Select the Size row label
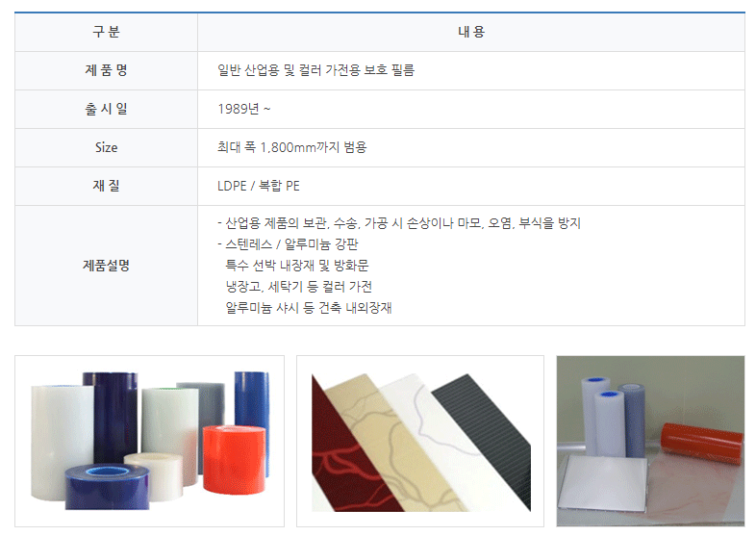 (106, 147)
